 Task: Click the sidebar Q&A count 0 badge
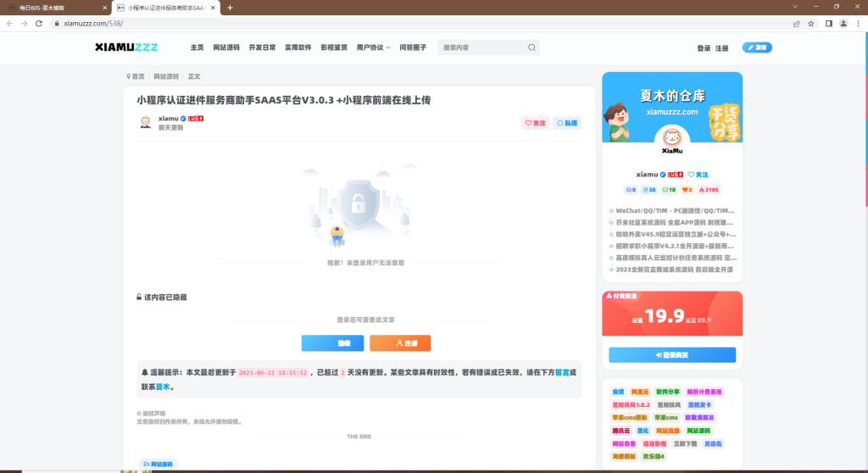click(x=631, y=190)
